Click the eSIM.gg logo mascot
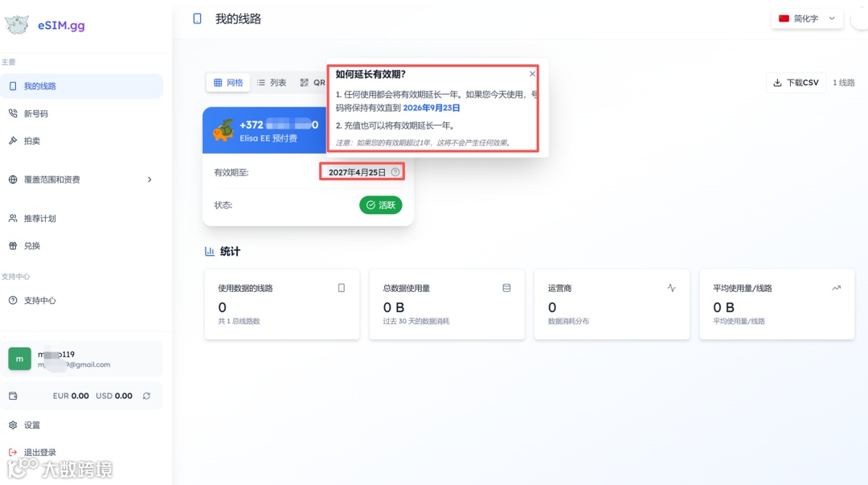The image size is (868, 485). pyautogui.click(x=17, y=25)
